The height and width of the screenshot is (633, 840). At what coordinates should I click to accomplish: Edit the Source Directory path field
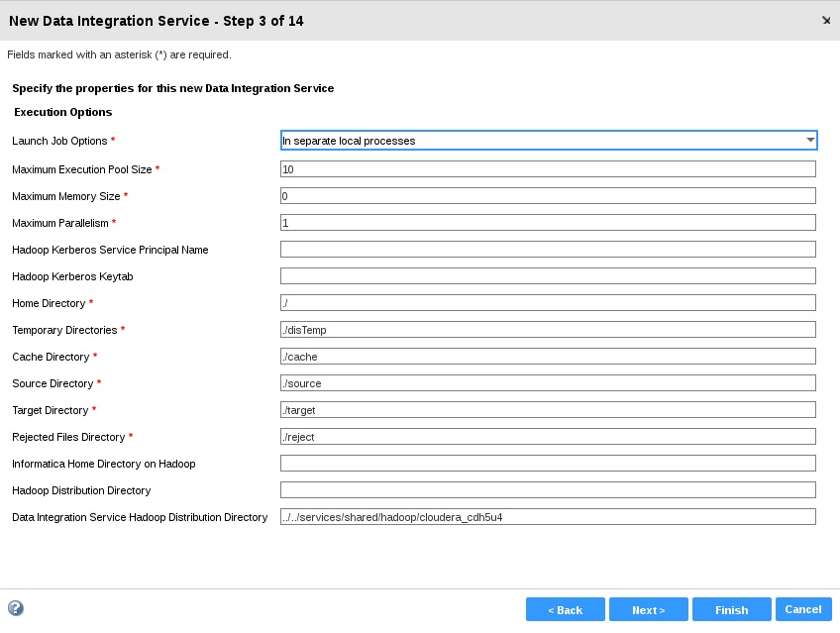(548, 383)
